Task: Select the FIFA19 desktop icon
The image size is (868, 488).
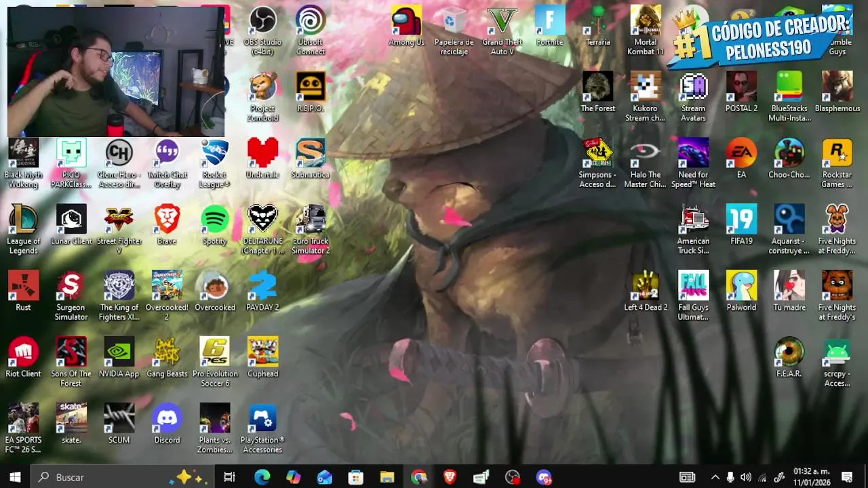Action: pyautogui.click(x=741, y=225)
